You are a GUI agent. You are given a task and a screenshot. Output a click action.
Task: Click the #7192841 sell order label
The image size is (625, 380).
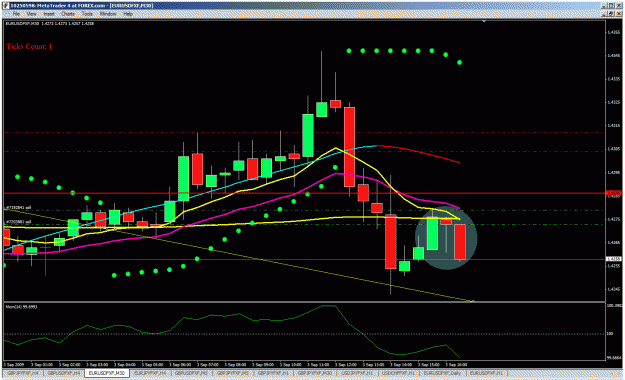18,208
